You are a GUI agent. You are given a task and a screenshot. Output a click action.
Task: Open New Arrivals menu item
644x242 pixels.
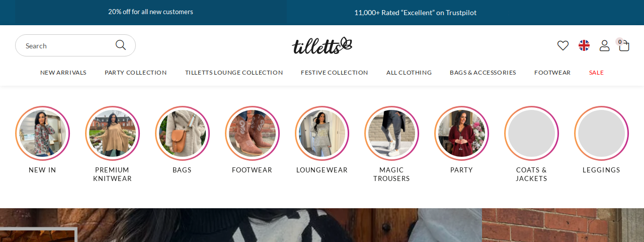pyautogui.click(x=63, y=73)
